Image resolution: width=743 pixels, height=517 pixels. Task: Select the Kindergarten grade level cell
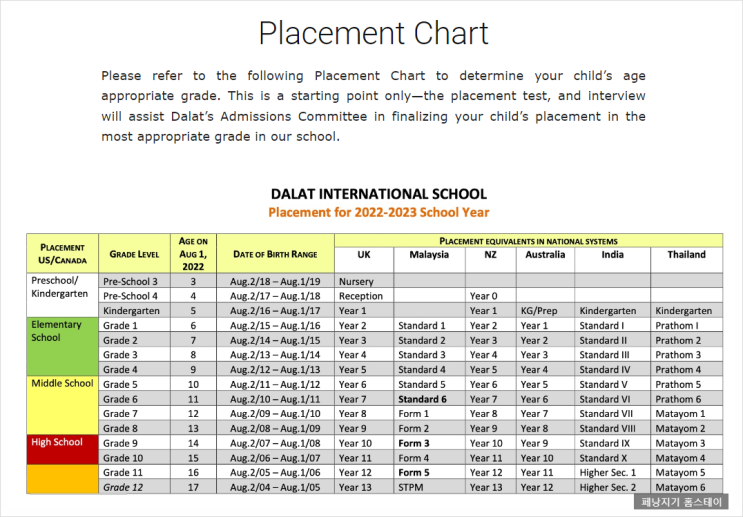pyautogui.click(x=134, y=310)
